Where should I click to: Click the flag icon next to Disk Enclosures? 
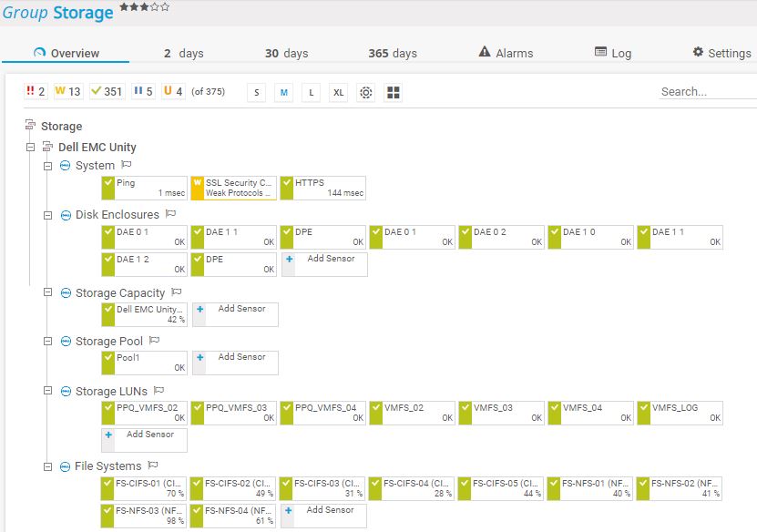171,213
